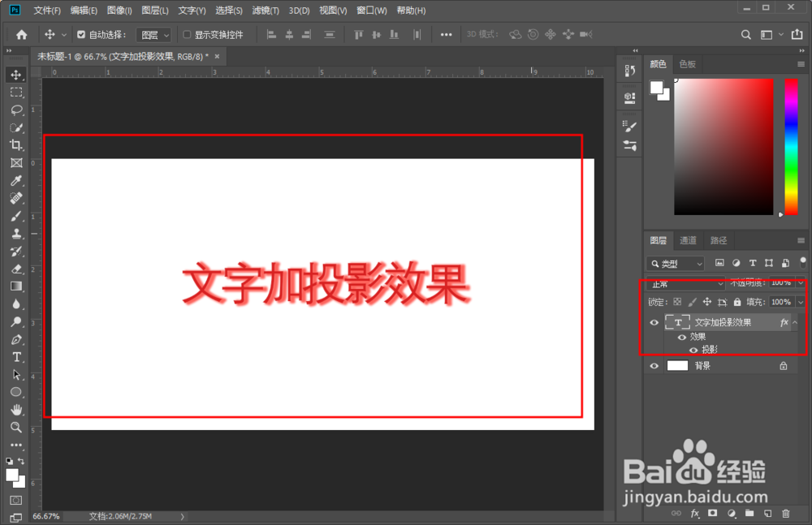Open the 填充 fill 100% dropdown arrow

click(801, 302)
